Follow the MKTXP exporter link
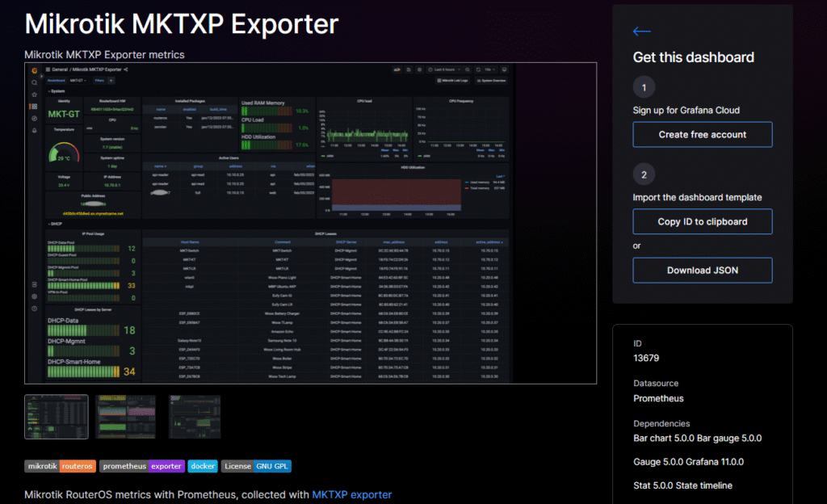Image resolution: width=827 pixels, height=504 pixels. (351, 494)
